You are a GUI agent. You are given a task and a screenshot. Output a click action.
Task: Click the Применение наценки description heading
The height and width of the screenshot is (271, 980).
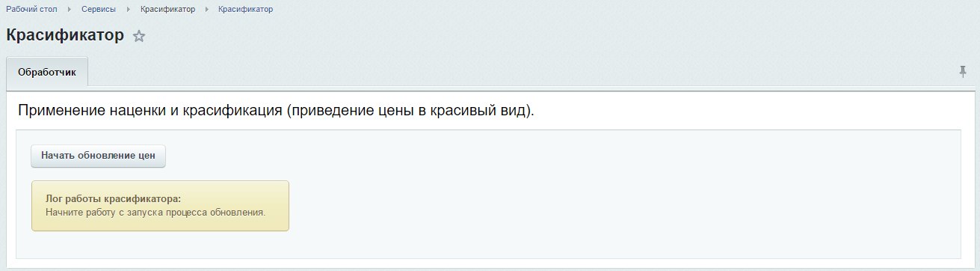pyautogui.click(x=276, y=111)
